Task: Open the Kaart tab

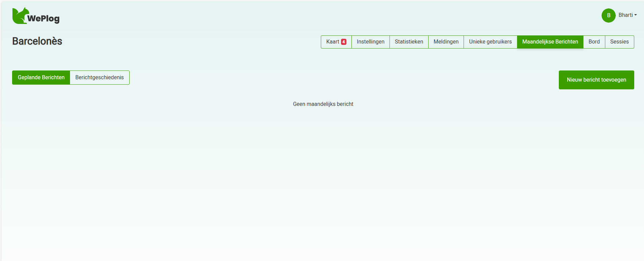Action: [x=332, y=42]
